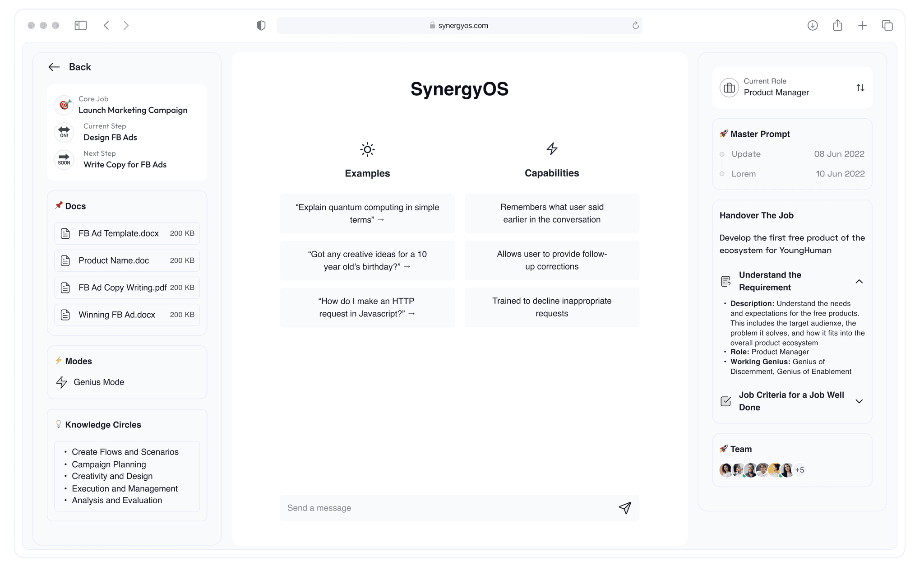Image resolution: width=924 pixels, height=571 pixels.
Task: Click the Back arrow icon
Action: [54, 67]
